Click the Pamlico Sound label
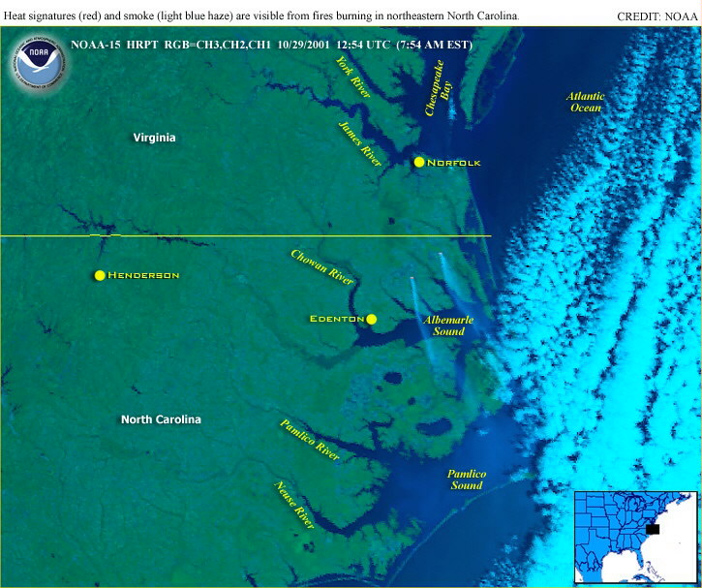 click(x=466, y=479)
